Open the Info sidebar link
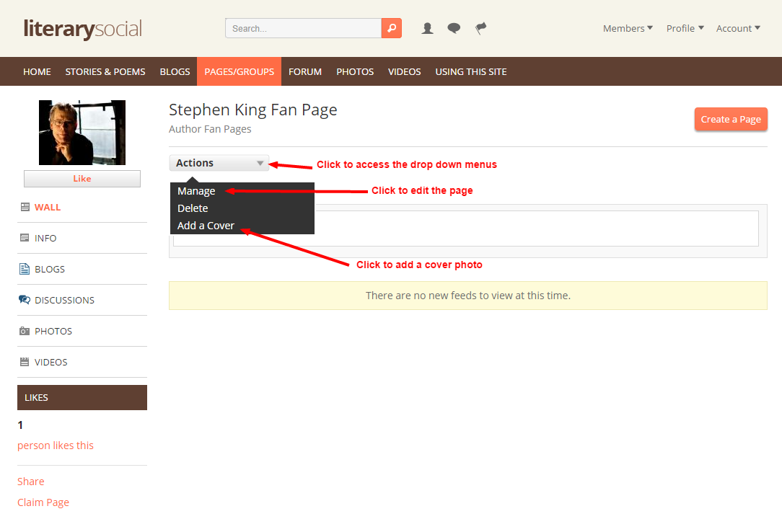 (45, 238)
